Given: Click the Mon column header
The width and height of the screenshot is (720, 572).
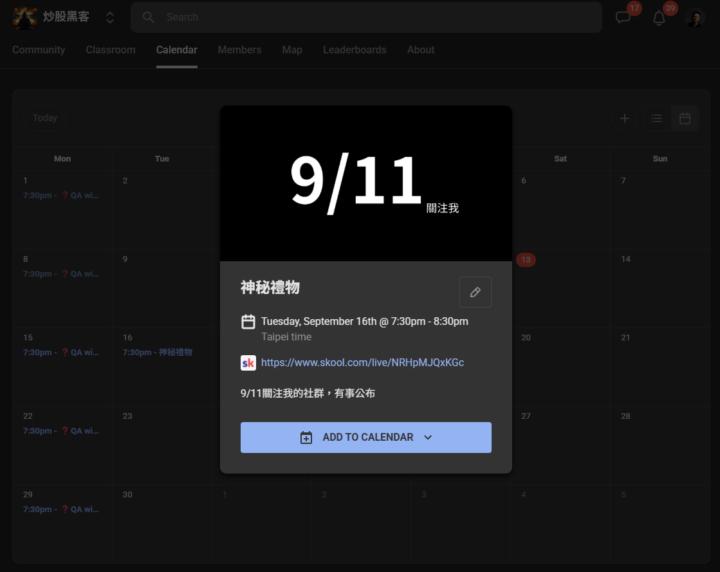Looking at the screenshot, I should (62, 158).
